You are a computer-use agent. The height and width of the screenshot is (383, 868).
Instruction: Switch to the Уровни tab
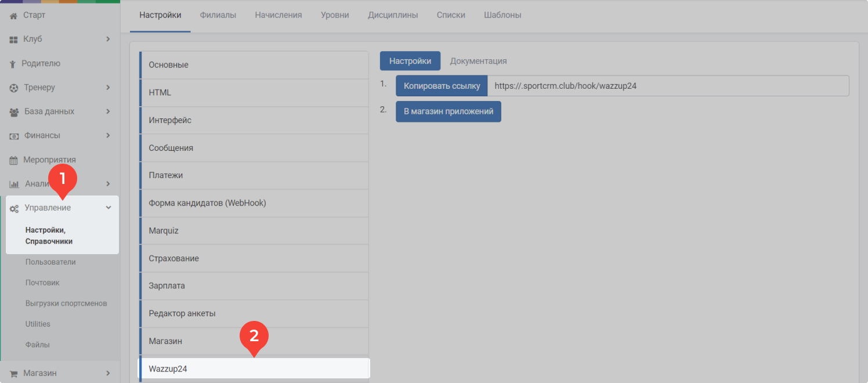335,15
